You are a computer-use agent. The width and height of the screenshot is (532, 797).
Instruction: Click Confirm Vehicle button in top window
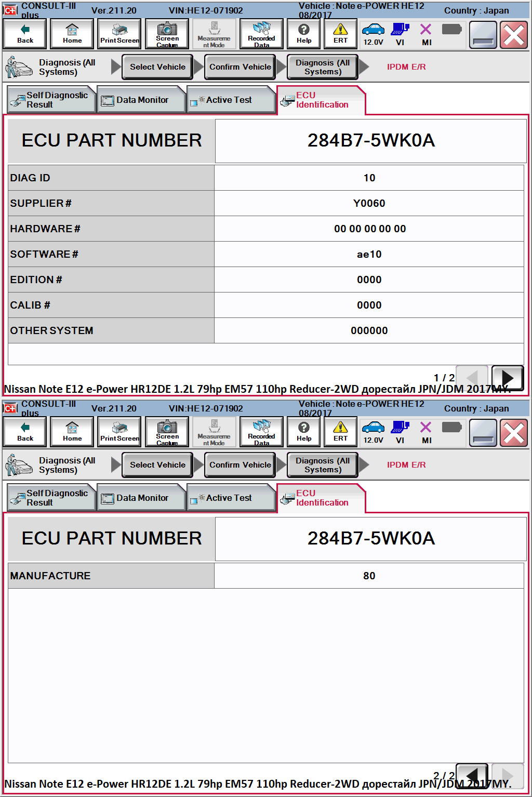pos(240,67)
